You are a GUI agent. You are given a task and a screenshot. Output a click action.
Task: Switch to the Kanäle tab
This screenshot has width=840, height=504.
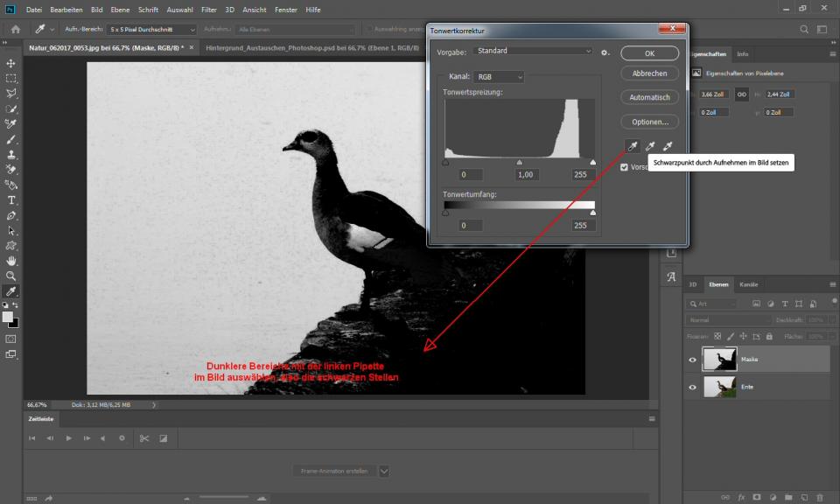tap(748, 284)
